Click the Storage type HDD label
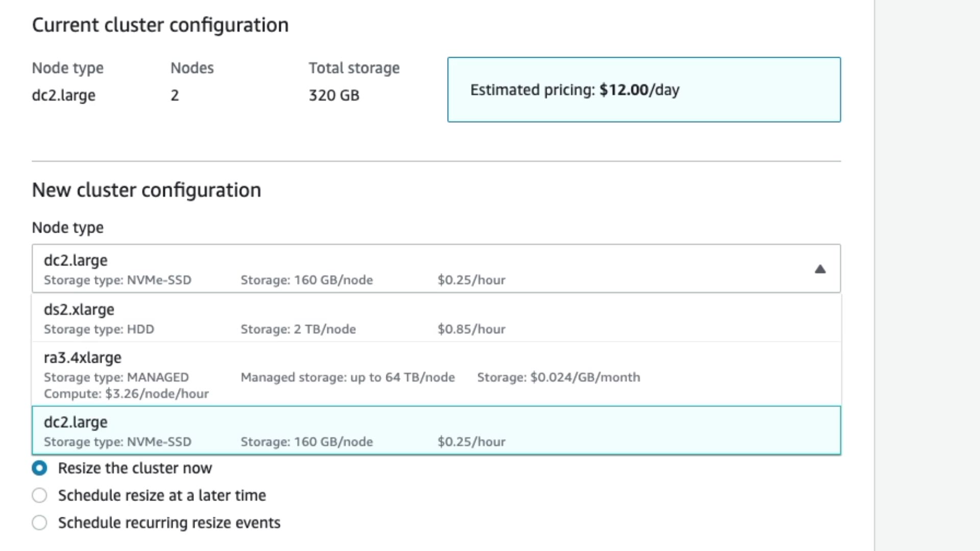Screen dimensions: 980x551 pyautogui.click(x=99, y=329)
